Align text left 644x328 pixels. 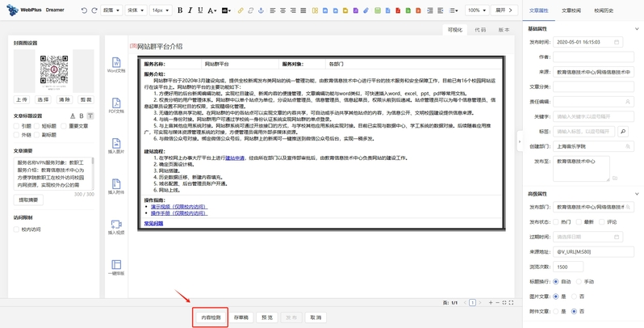pyautogui.click(x=273, y=11)
